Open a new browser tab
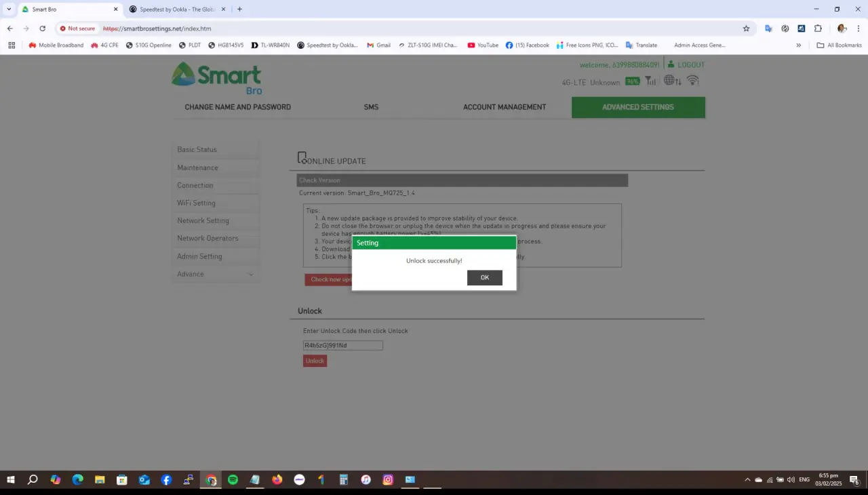868x495 pixels. click(239, 9)
